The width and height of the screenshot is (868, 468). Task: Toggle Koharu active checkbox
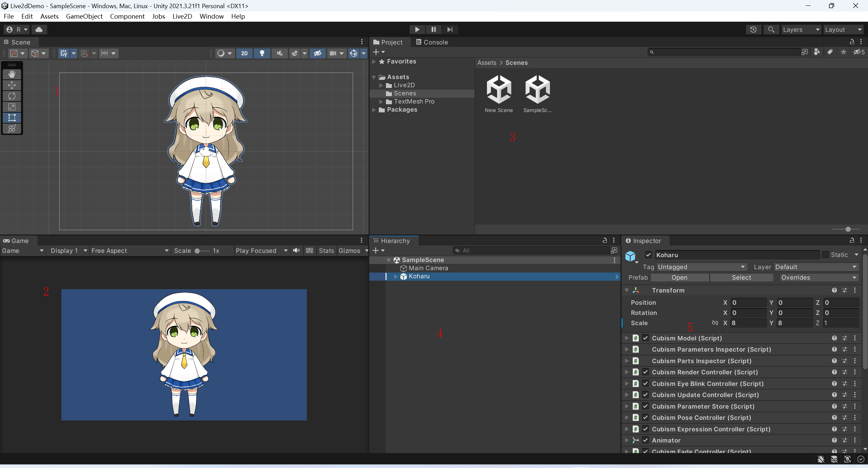pyautogui.click(x=648, y=255)
